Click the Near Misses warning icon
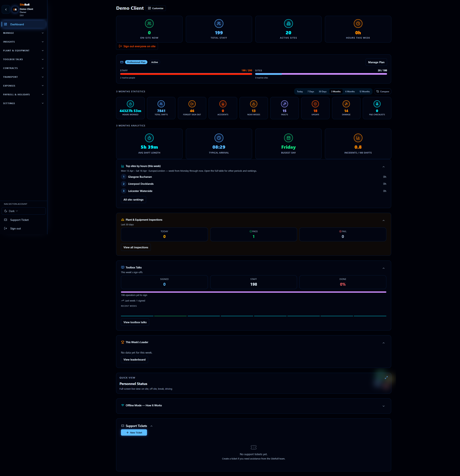Screen dimensions: 460x476 pos(254,104)
